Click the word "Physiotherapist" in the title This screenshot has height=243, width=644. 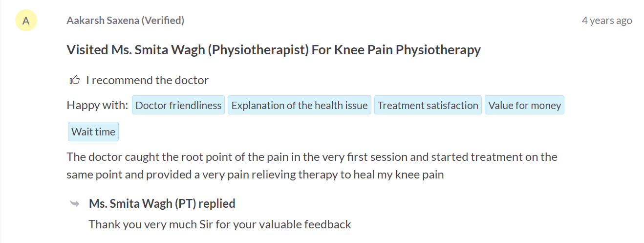(x=258, y=49)
